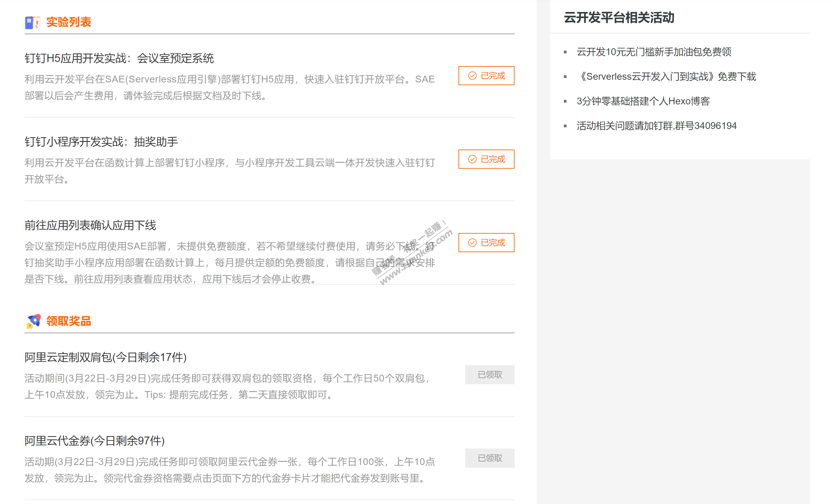Click the 实验列表 heading text
830x504 pixels.
(68, 23)
